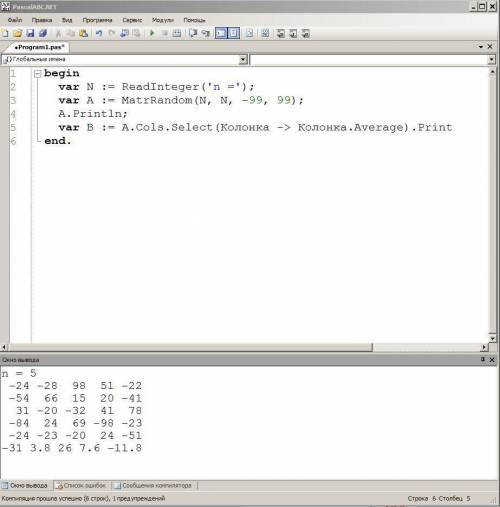Click the Save All icon
This screenshot has height=507, width=500.
click(x=43, y=33)
